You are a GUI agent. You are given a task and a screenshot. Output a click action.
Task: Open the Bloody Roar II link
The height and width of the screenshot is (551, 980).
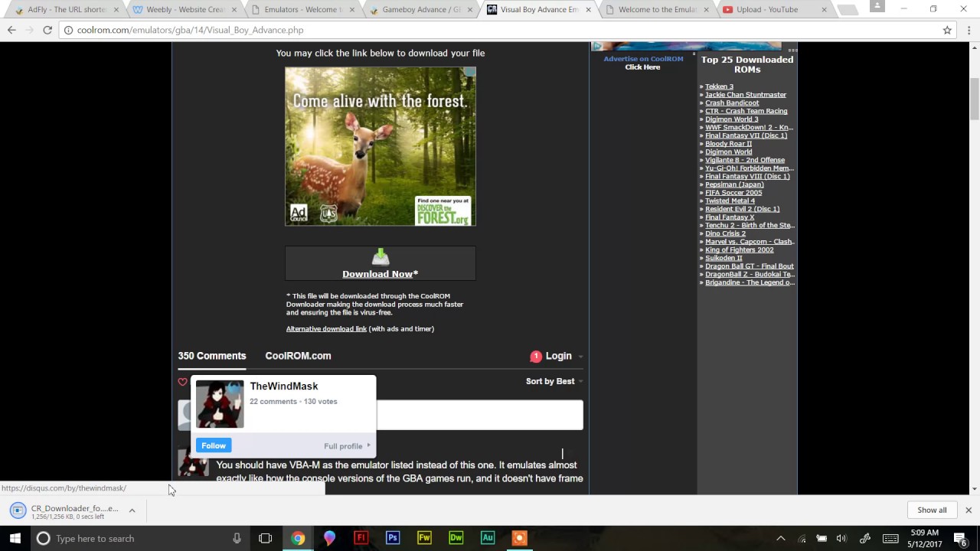click(728, 144)
